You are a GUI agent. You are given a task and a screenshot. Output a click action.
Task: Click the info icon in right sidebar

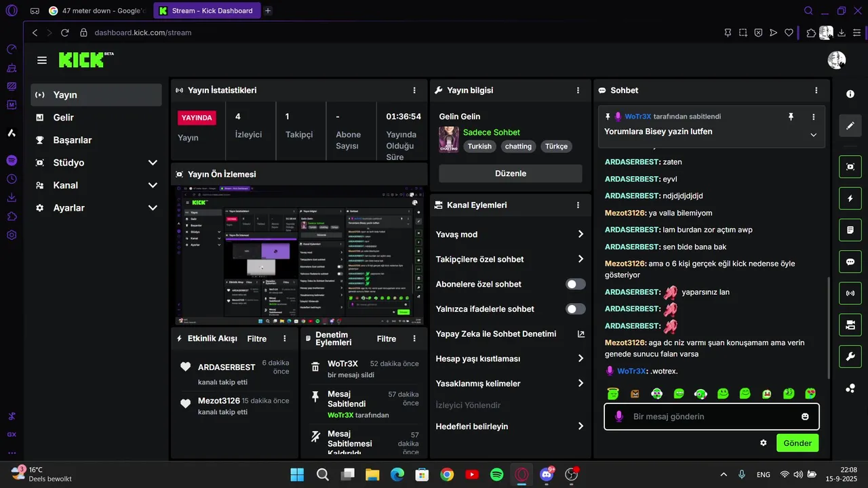(x=850, y=94)
